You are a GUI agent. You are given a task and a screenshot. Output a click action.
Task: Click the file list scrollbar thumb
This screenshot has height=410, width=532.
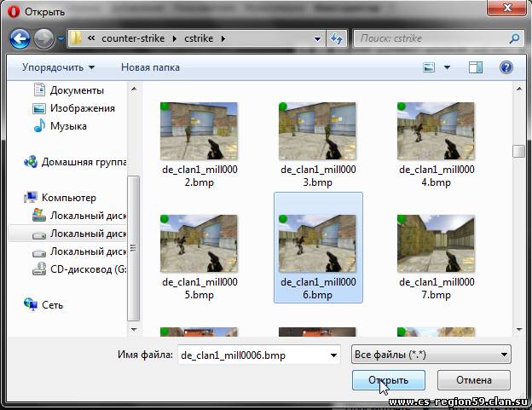(518, 151)
